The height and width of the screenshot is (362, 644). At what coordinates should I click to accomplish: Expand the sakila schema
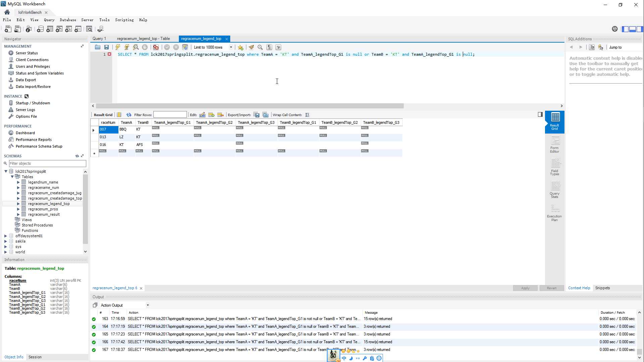pyautogui.click(x=5, y=241)
